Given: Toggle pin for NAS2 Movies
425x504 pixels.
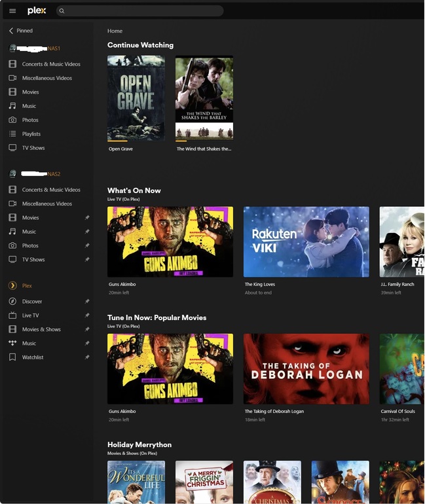Looking at the screenshot, I should (x=87, y=217).
